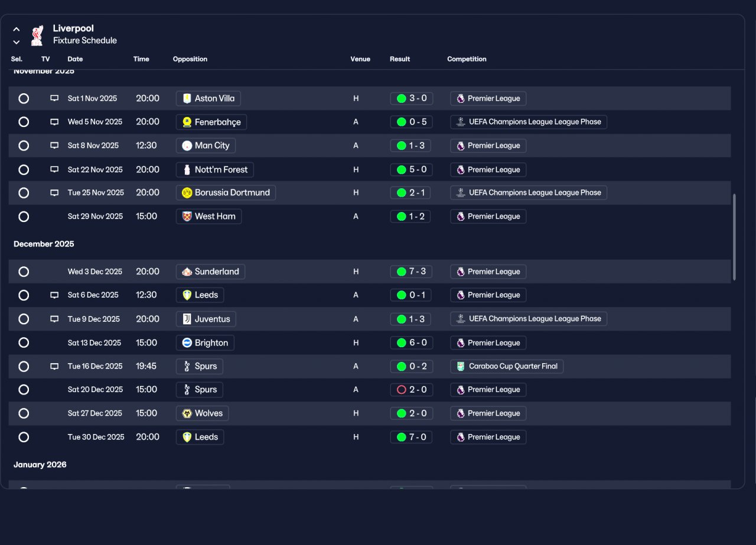Click the Brighton club badge icon
The width and height of the screenshot is (756, 545).
[x=187, y=342]
